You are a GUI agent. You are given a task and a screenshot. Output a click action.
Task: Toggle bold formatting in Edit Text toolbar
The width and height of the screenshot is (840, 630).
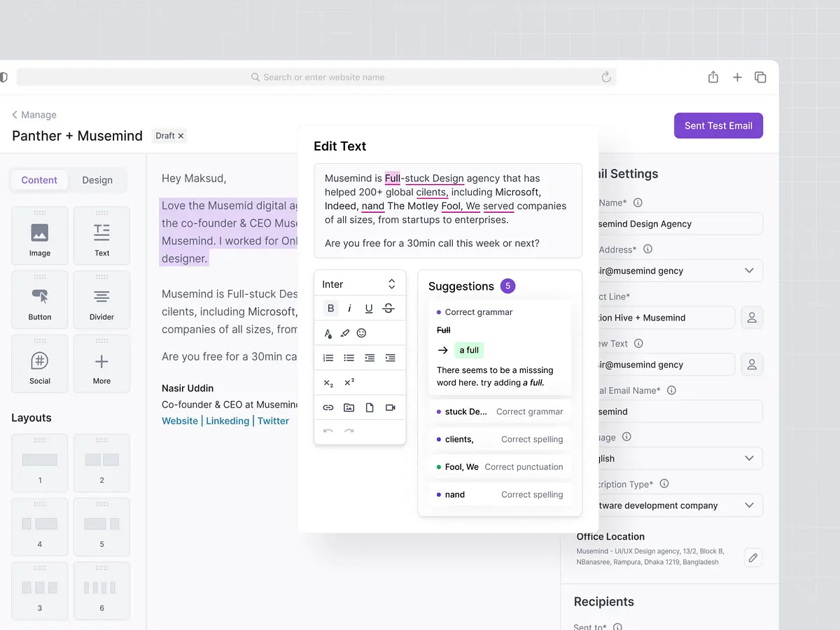(x=331, y=309)
